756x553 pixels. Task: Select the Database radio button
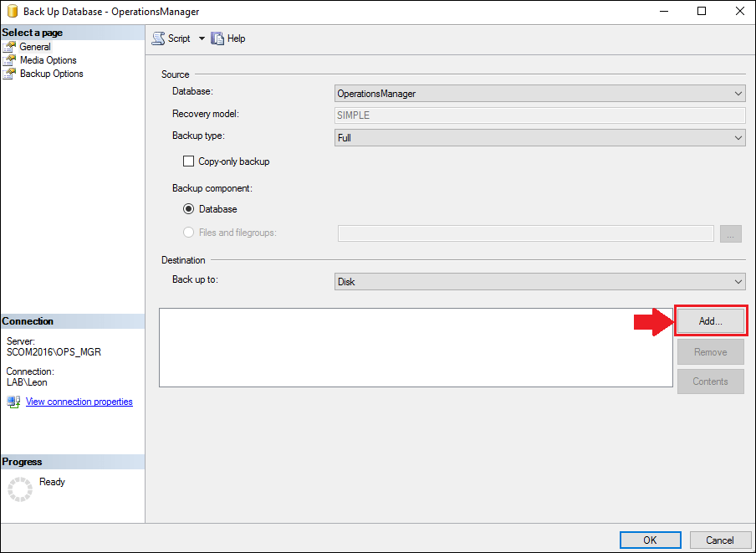point(188,209)
